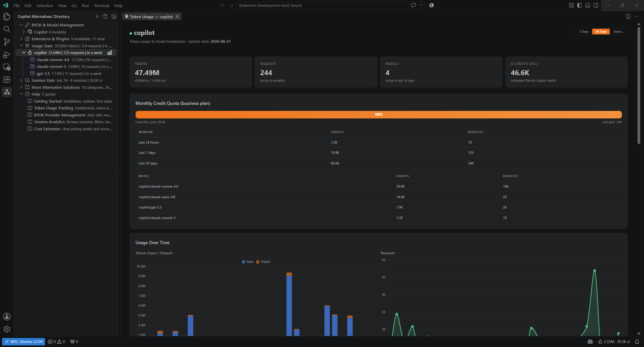This screenshot has height=347, width=644.
Task: Toggle the secondary side bar visibility
Action: [596, 5]
